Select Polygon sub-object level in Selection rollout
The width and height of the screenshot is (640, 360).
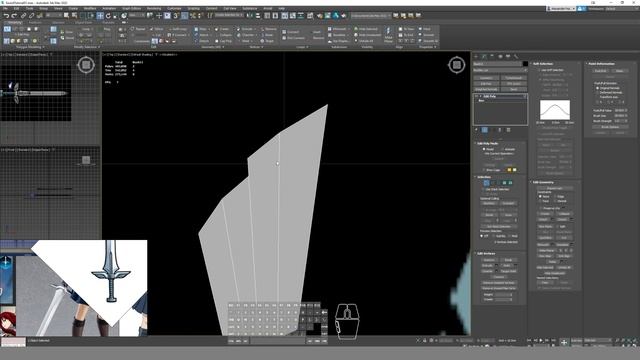[504, 183]
